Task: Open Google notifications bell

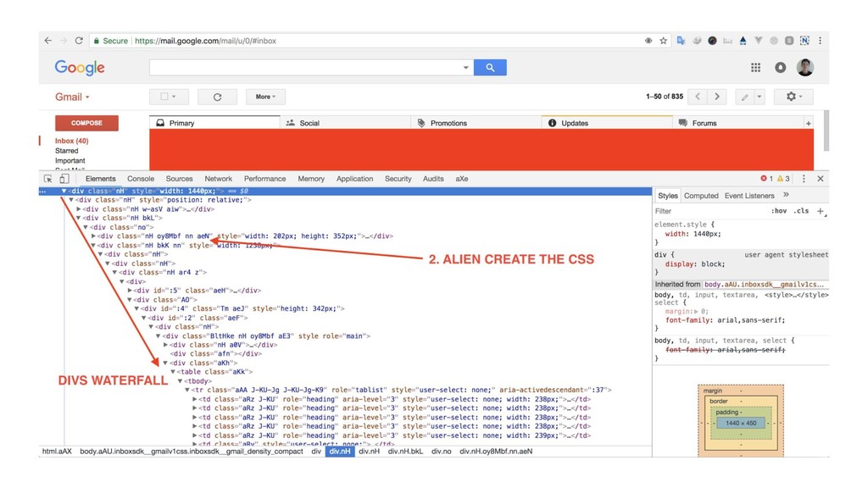Action: point(780,68)
